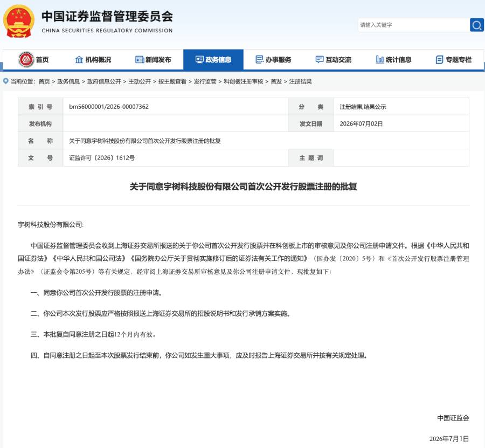Click the 按主题查看 breadcrumb link
Image resolution: width=485 pixels, height=448 pixels.
[x=172, y=81]
